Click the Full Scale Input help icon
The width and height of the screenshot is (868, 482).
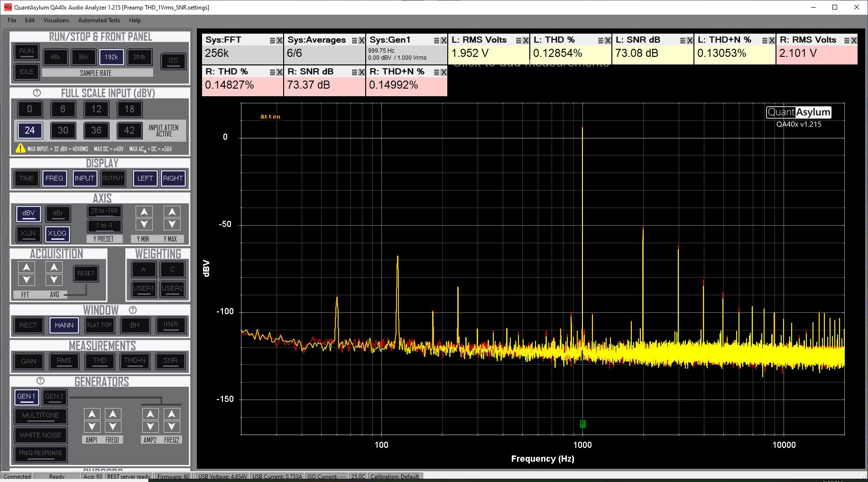37,93
